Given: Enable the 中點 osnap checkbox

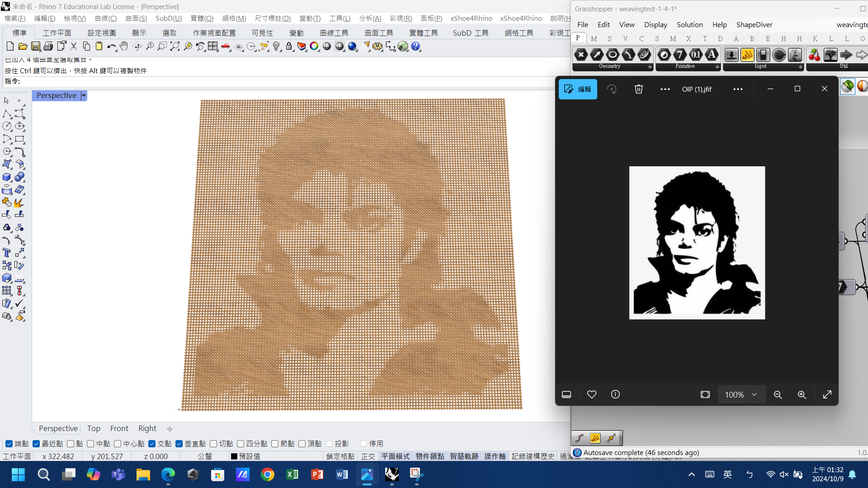Looking at the screenshot, I should (90, 444).
